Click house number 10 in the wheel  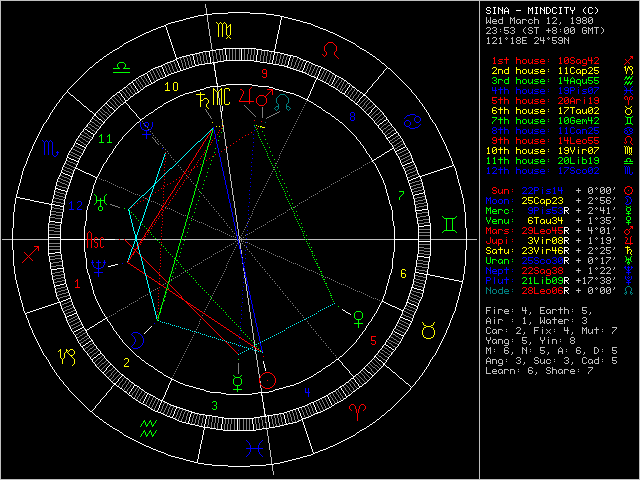coord(171,87)
